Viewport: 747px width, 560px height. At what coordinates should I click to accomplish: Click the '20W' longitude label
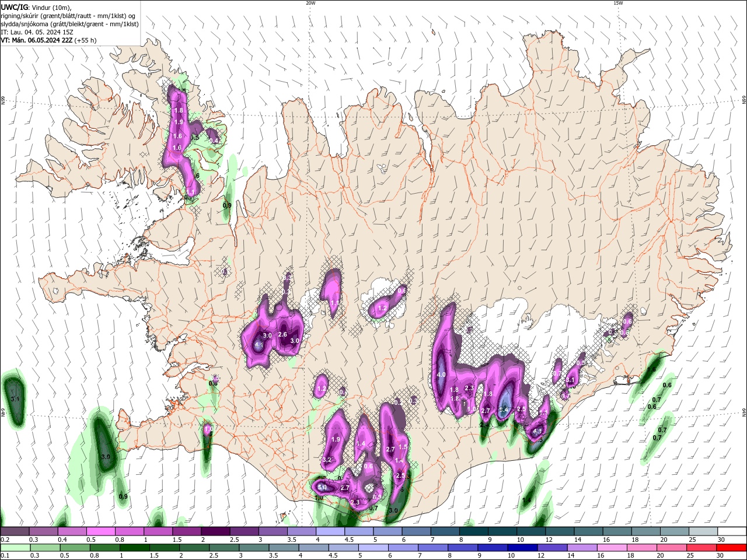pyautogui.click(x=310, y=3)
